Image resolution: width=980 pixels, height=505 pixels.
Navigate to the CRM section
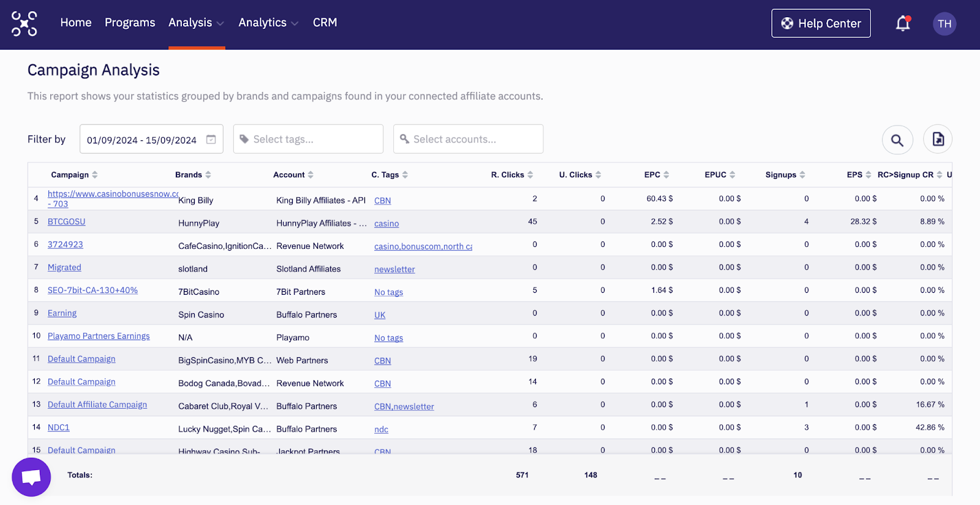[x=325, y=23]
